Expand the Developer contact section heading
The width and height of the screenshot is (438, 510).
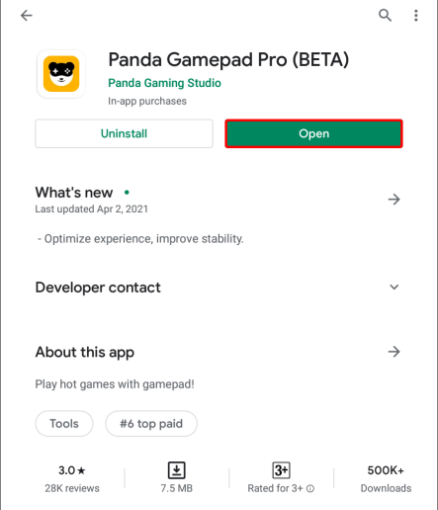click(98, 287)
